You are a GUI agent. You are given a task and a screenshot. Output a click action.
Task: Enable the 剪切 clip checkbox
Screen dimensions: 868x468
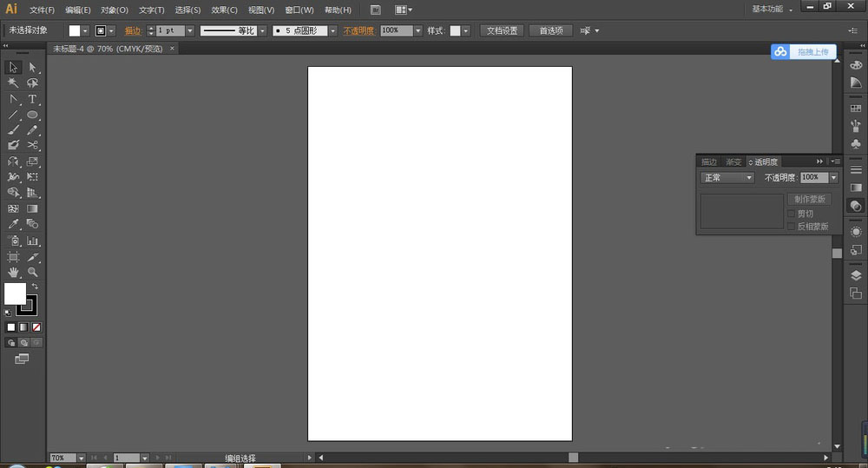(791, 214)
